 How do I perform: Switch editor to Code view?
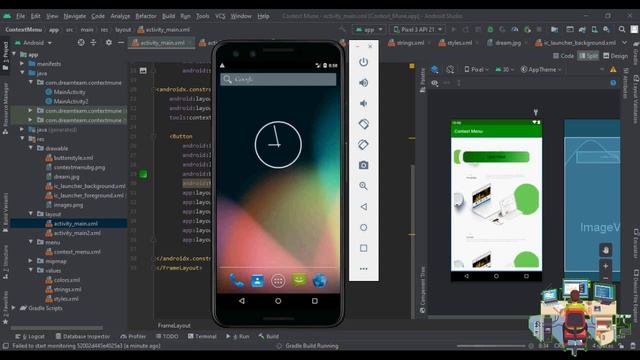tap(563, 56)
